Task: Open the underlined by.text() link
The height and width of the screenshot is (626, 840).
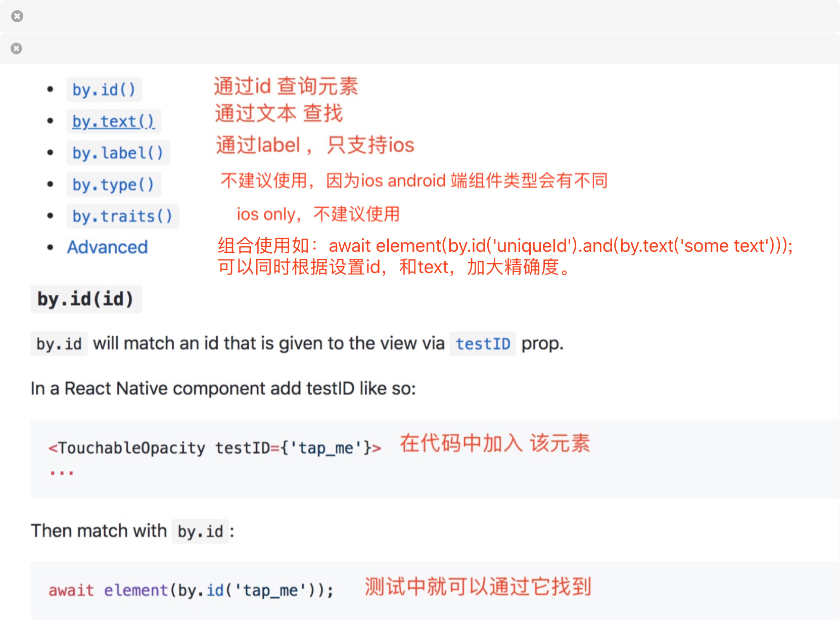Action: tap(114, 121)
